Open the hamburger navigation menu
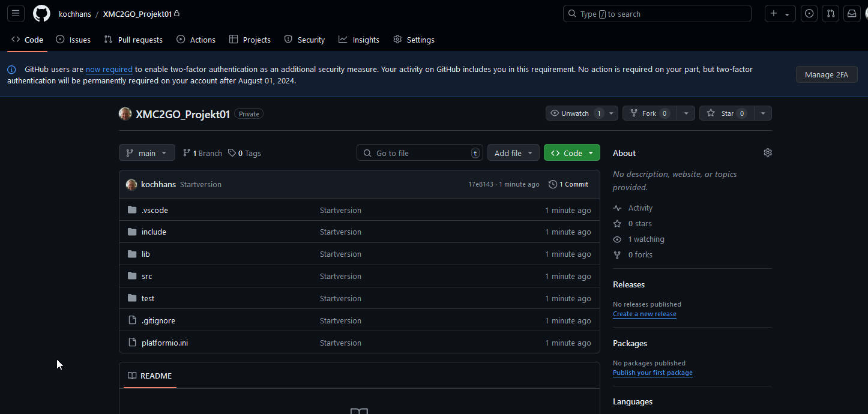Viewport: 868px width, 414px height. tap(16, 14)
